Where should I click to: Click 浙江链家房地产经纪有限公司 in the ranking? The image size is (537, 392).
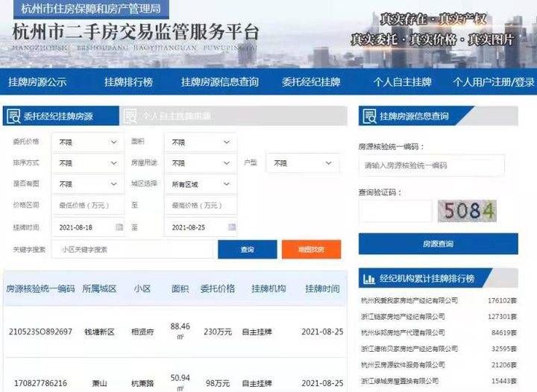point(403,317)
